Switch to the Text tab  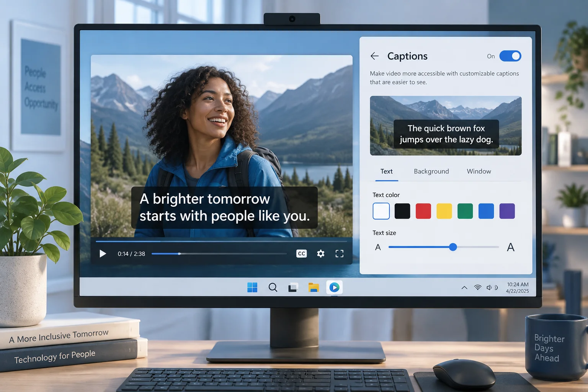[x=387, y=171]
